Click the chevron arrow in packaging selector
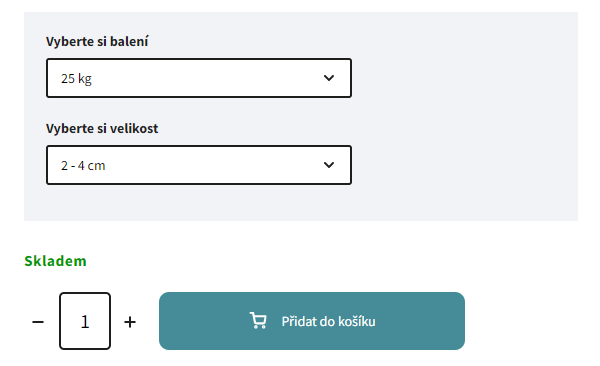The width and height of the screenshot is (600, 366). (x=329, y=78)
